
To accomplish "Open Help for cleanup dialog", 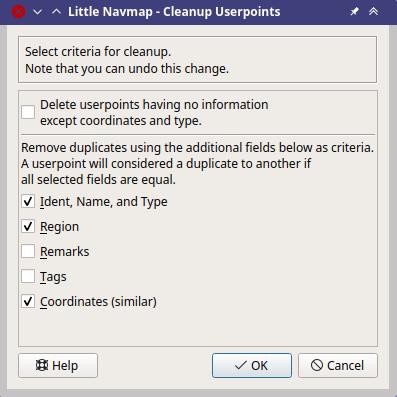I will tap(58, 365).
